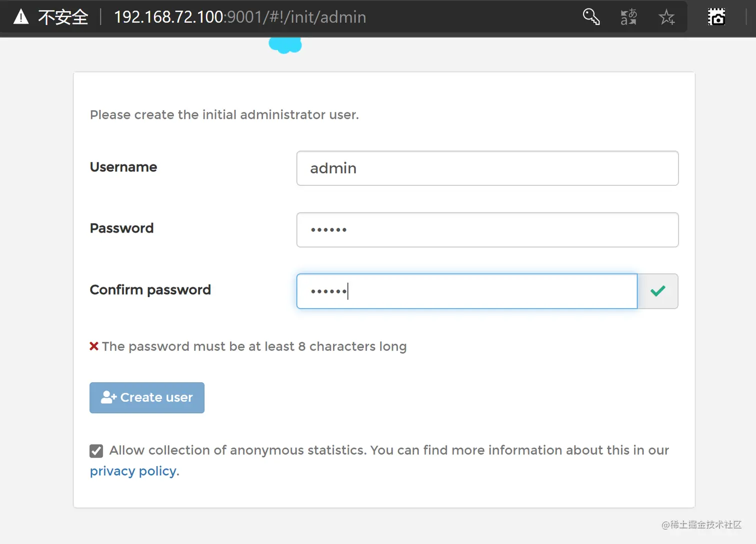Click the translate page icon
Image resolution: width=756 pixels, height=544 pixels.
(x=628, y=16)
